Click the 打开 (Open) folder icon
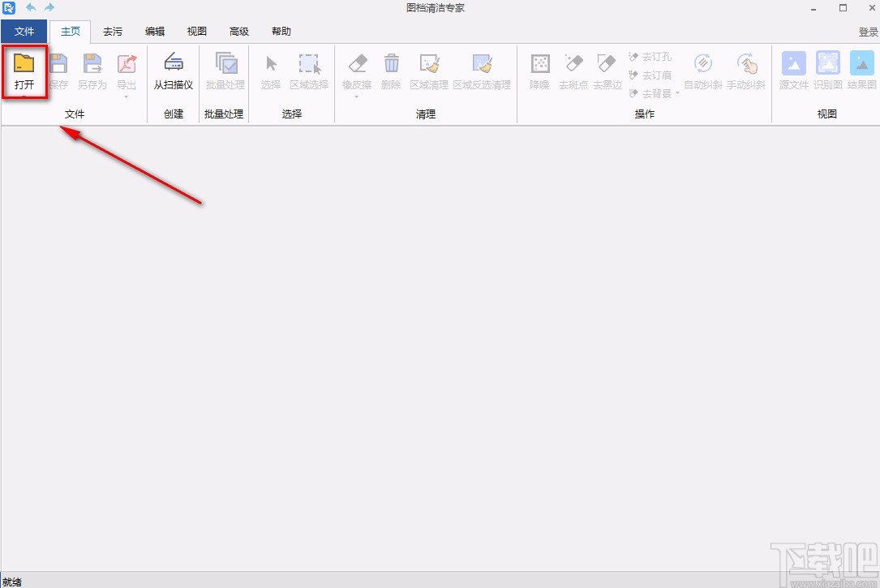Screen dimensions: 880x588 tap(24, 64)
